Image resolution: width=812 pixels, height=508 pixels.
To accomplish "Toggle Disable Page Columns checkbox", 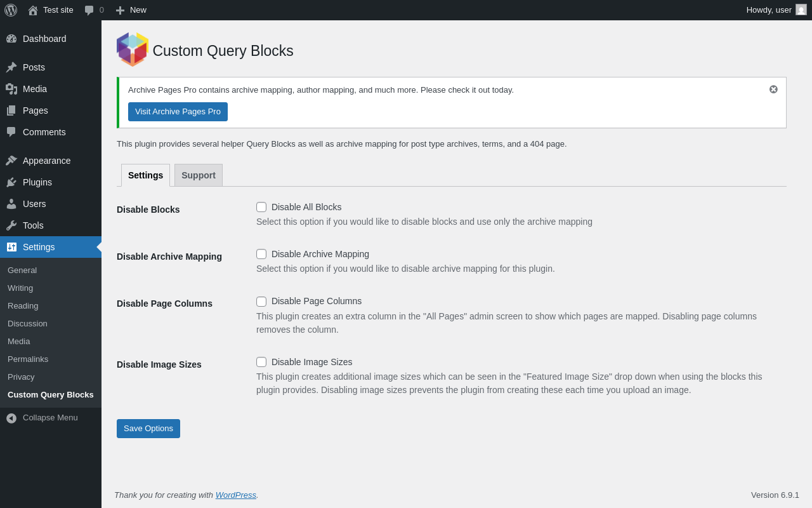I will pyautogui.click(x=261, y=302).
